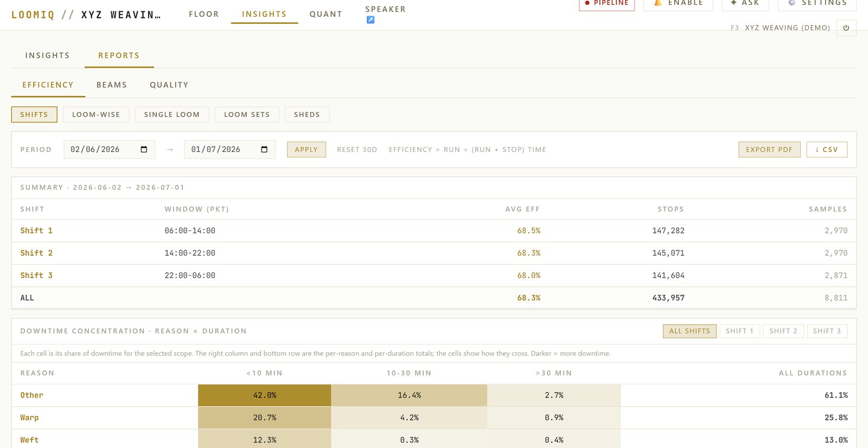Click the Warp reason row label
The width and height of the screenshot is (868, 448).
[x=29, y=418]
